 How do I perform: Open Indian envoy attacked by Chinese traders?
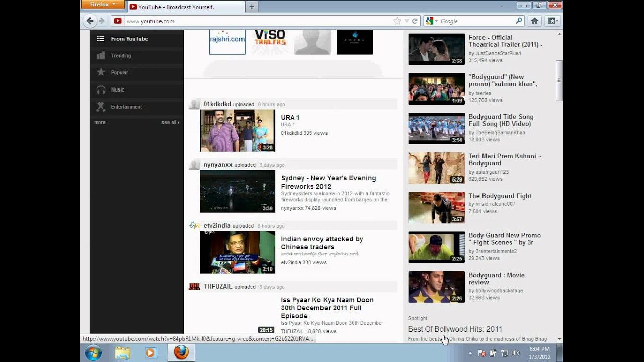tap(322, 243)
